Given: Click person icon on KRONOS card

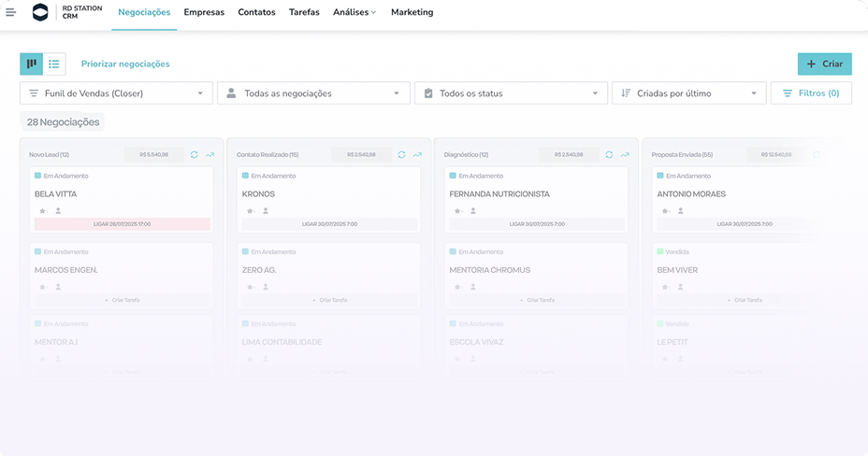Looking at the screenshot, I should tap(267, 211).
